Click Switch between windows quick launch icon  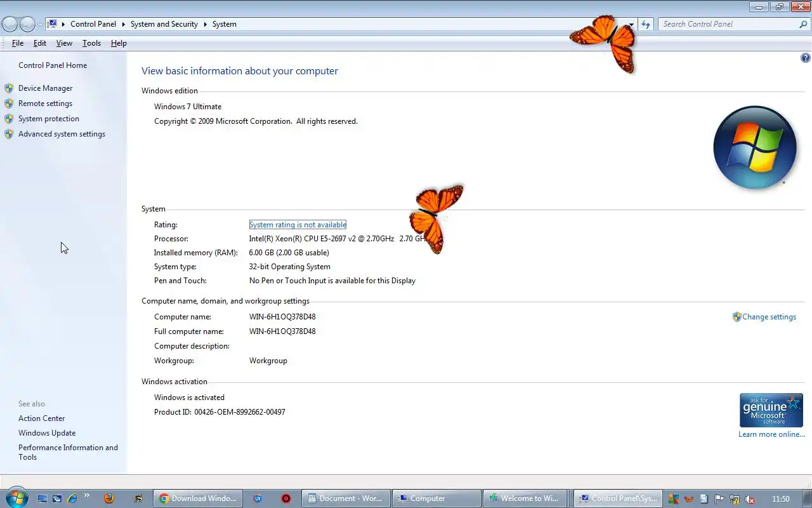point(57,498)
